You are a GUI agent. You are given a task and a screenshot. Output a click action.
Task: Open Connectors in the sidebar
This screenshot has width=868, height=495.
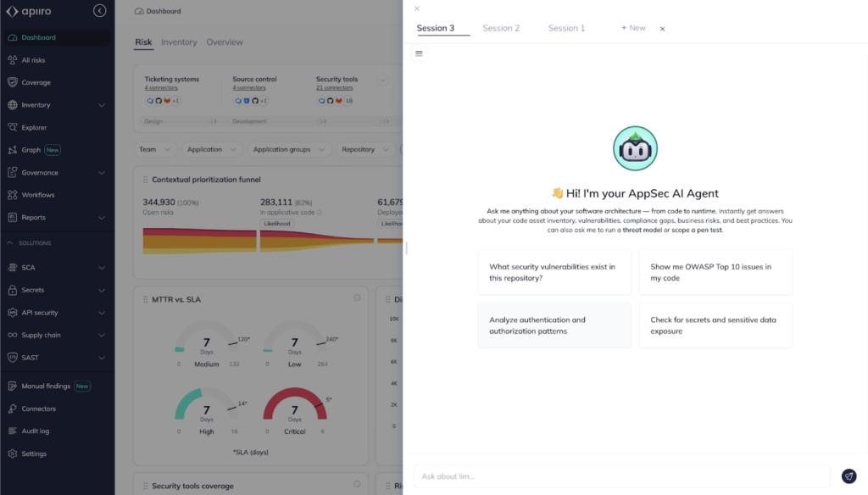[x=38, y=409]
